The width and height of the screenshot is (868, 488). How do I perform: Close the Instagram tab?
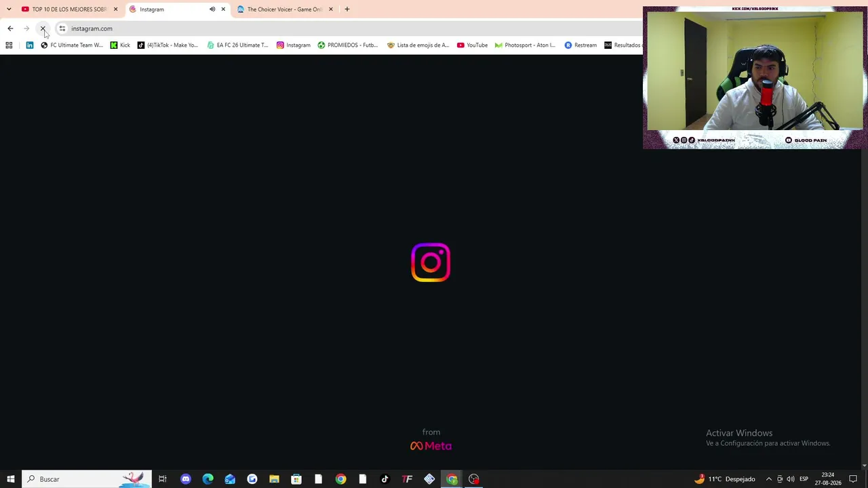coord(223,9)
